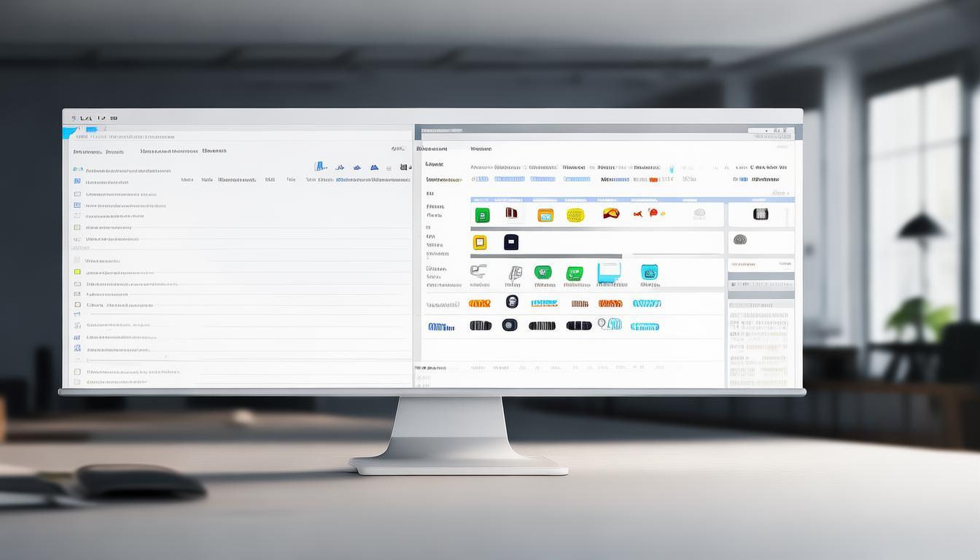Select the dark navy square icon
Image resolution: width=980 pixels, height=560 pixels.
point(511,242)
